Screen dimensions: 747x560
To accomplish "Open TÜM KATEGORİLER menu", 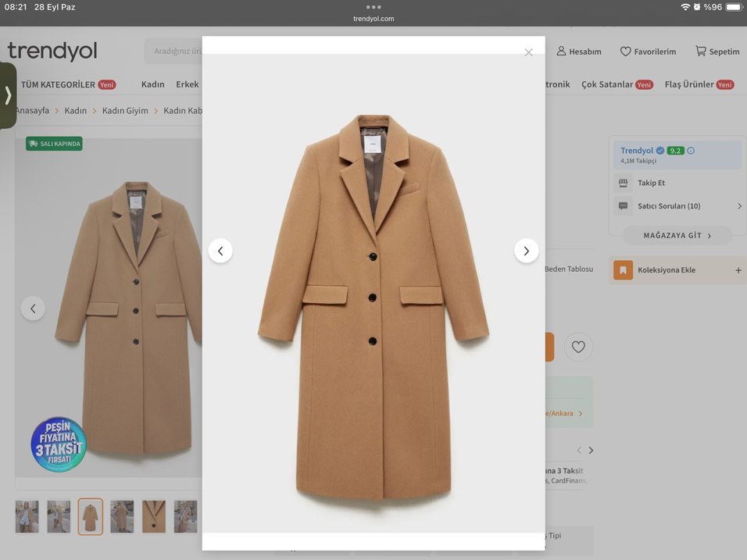I will pos(58,84).
